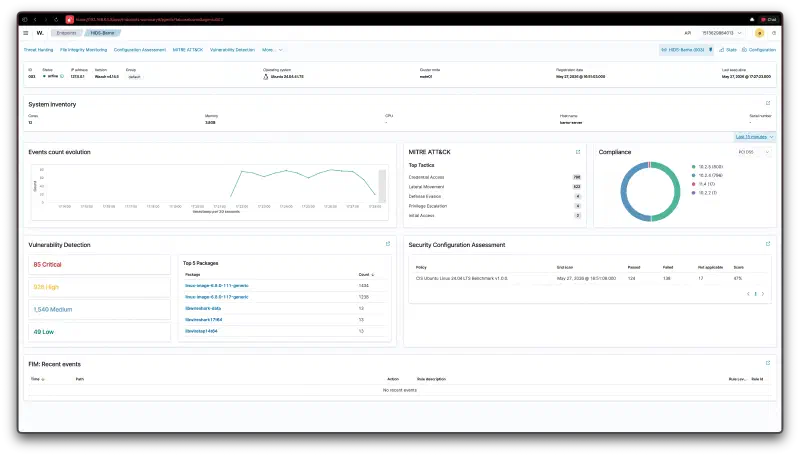Open the PCI DSS compliance dropdown
Image resolution: width=800 pixels, height=456 pixels.
coord(753,152)
